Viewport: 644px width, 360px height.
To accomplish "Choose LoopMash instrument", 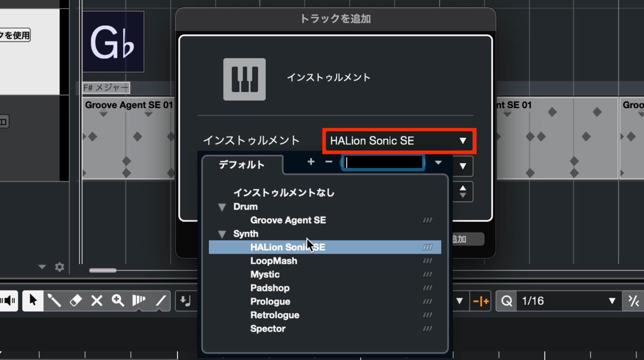I will [x=274, y=261].
